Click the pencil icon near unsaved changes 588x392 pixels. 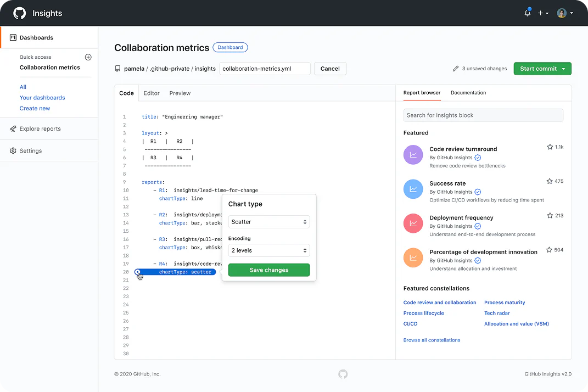(x=456, y=69)
